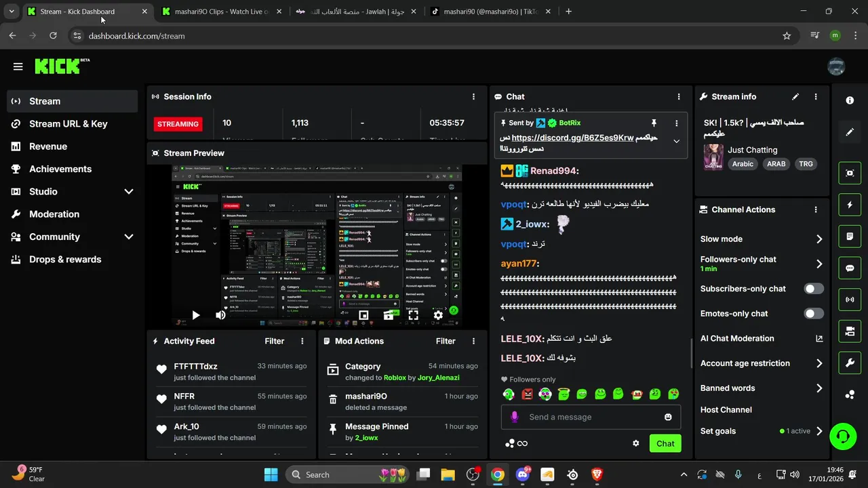Open Activity Feed three-dot menu
The height and width of the screenshot is (488, 868).
click(x=302, y=342)
